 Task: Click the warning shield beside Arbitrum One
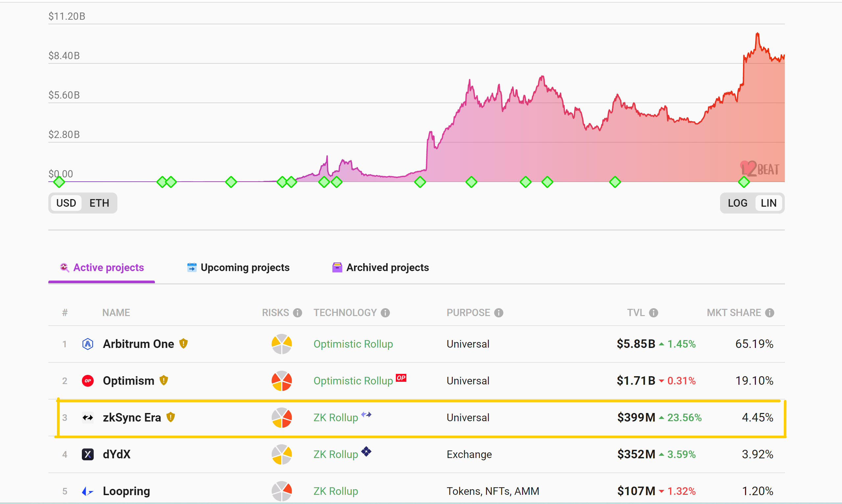183,343
